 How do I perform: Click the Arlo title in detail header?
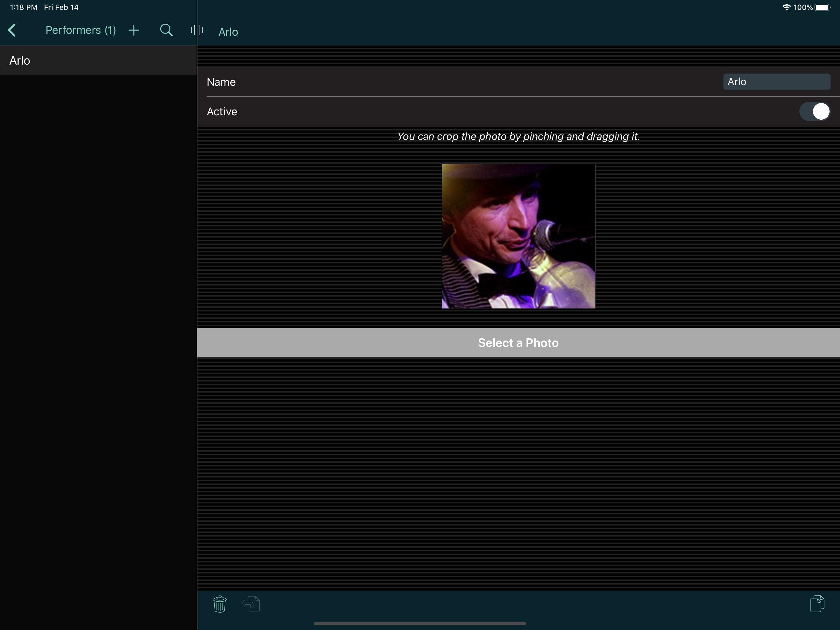pos(228,32)
